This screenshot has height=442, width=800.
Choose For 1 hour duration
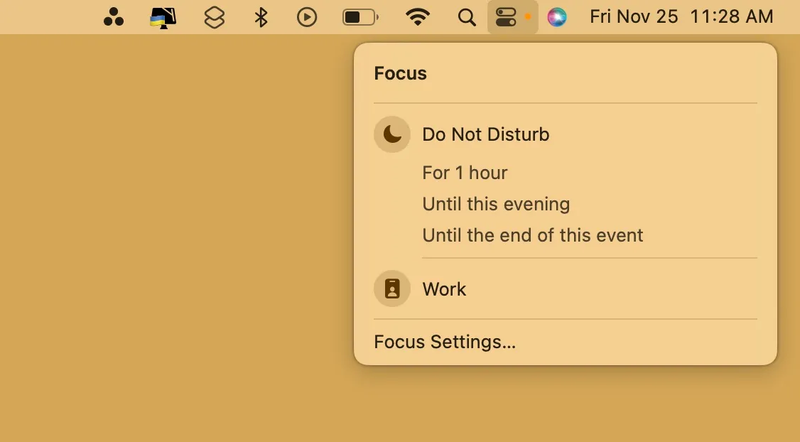465,173
